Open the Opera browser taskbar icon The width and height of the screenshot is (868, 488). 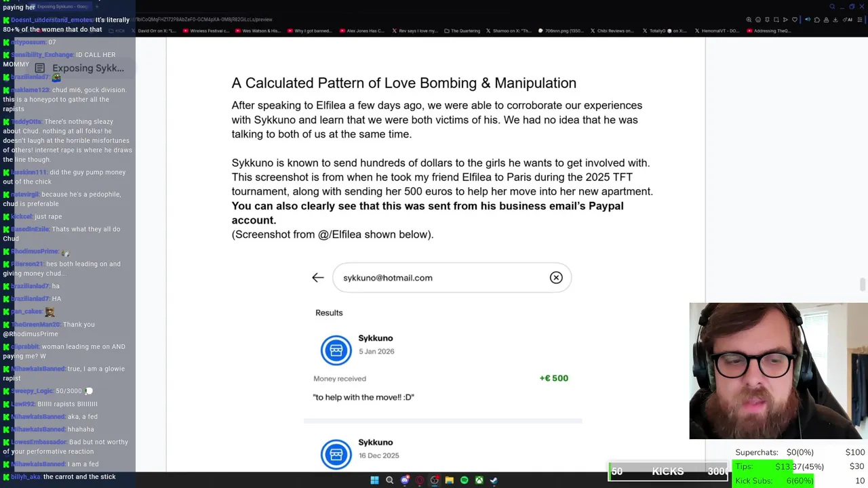pyautogui.click(x=420, y=480)
